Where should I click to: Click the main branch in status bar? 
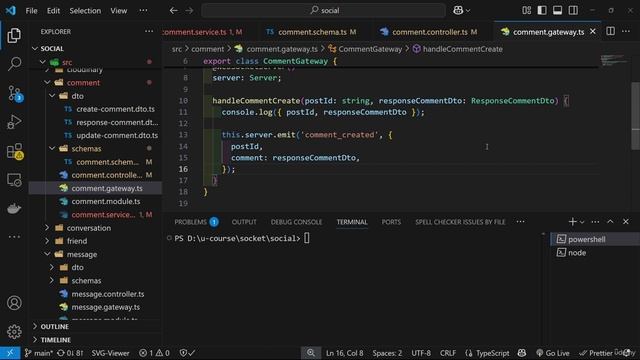[x=38, y=353]
